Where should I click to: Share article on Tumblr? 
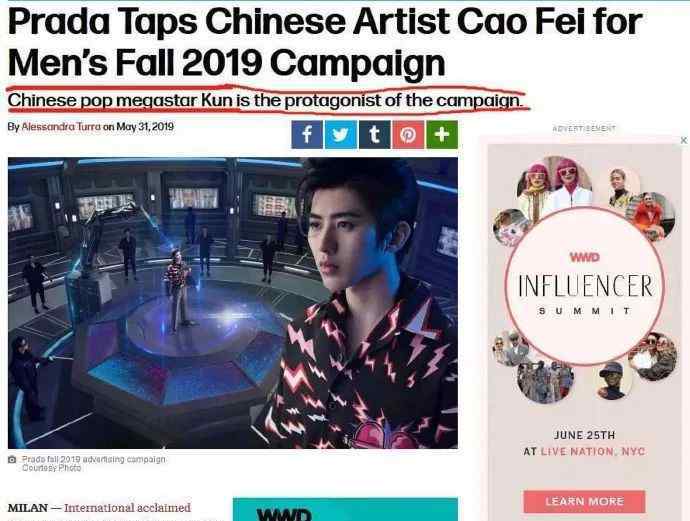point(374,135)
